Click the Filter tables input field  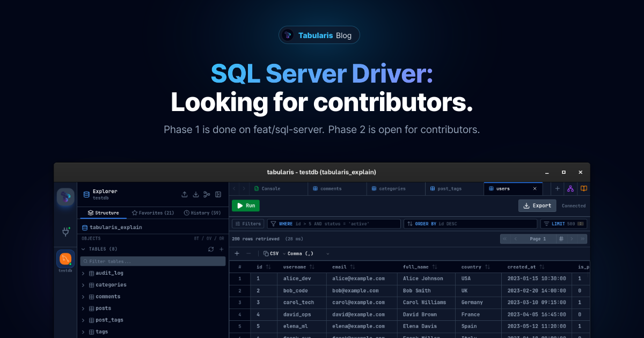153,261
